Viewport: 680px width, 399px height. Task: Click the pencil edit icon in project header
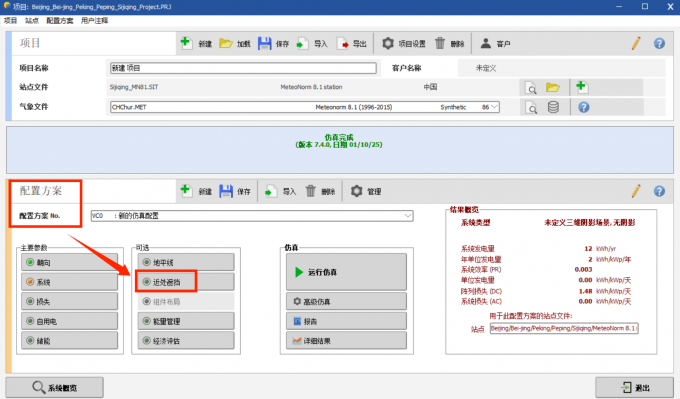pos(636,43)
